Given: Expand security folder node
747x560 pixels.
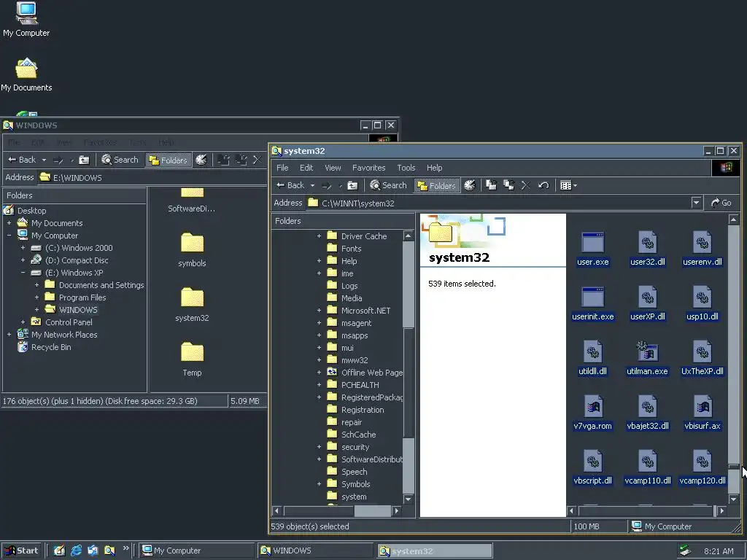Looking at the screenshot, I should pos(319,447).
